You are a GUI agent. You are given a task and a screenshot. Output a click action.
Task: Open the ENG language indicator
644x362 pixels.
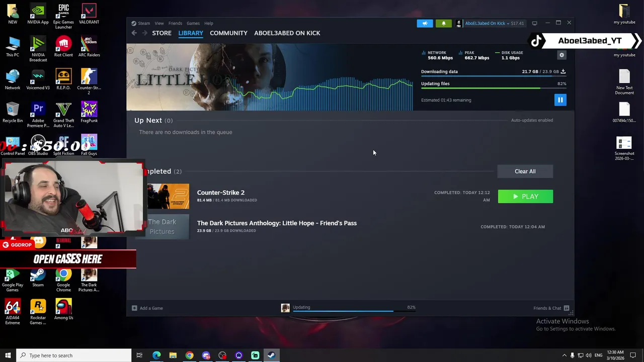click(598, 355)
